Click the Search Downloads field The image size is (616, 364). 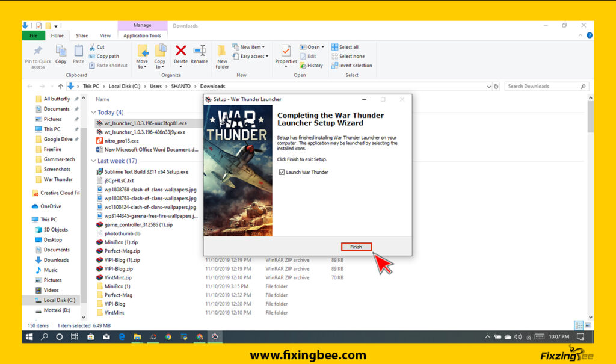pyautogui.click(x=546, y=87)
